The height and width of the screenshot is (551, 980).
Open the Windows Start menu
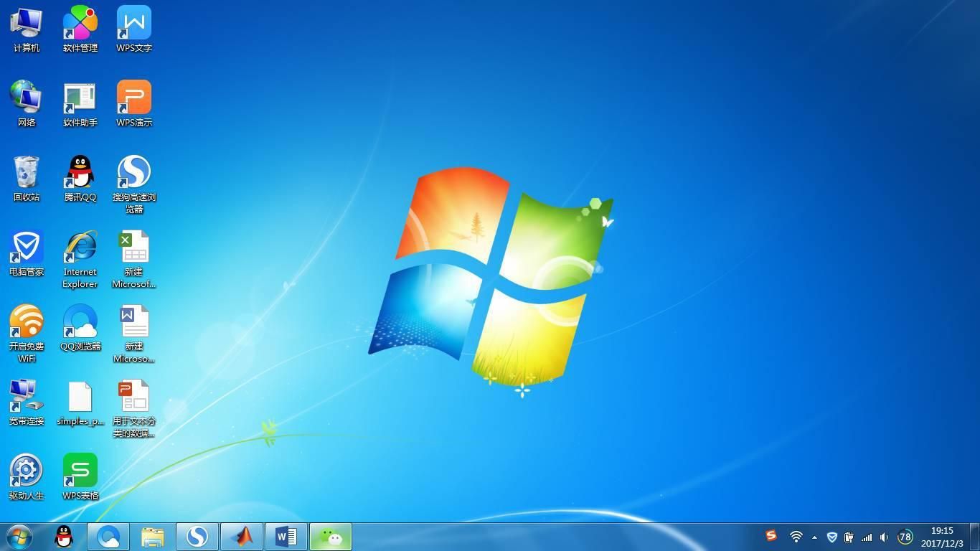point(19,537)
